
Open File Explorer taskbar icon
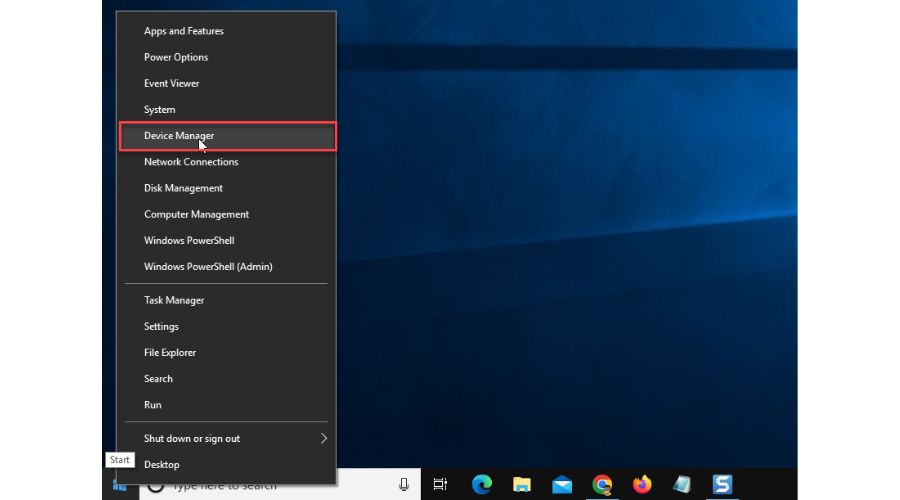522,485
